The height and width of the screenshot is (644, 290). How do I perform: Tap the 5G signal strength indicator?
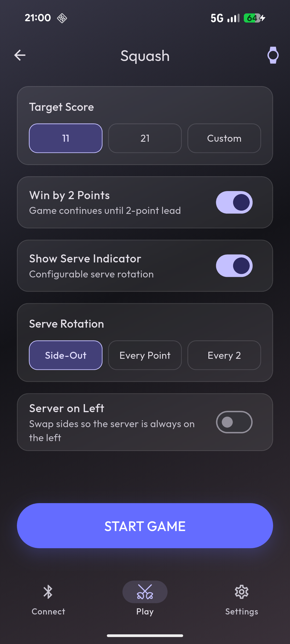pyautogui.click(x=225, y=18)
